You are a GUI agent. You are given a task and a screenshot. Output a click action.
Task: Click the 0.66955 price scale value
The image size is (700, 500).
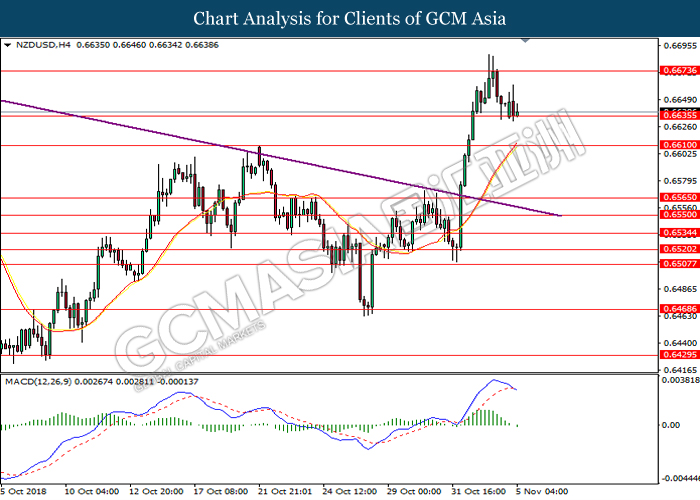680,46
